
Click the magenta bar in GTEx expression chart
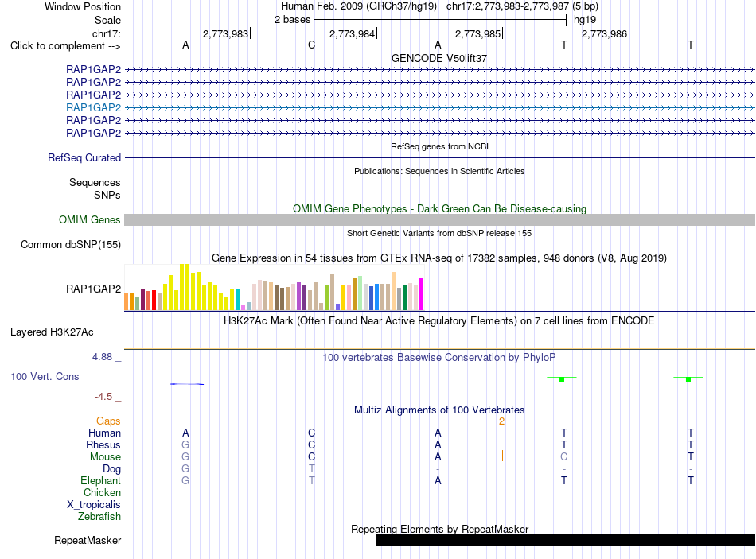(422, 293)
